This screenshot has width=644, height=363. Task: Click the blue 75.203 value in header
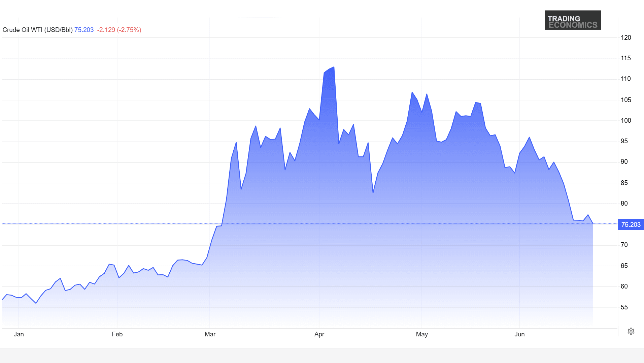pyautogui.click(x=84, y=30)
